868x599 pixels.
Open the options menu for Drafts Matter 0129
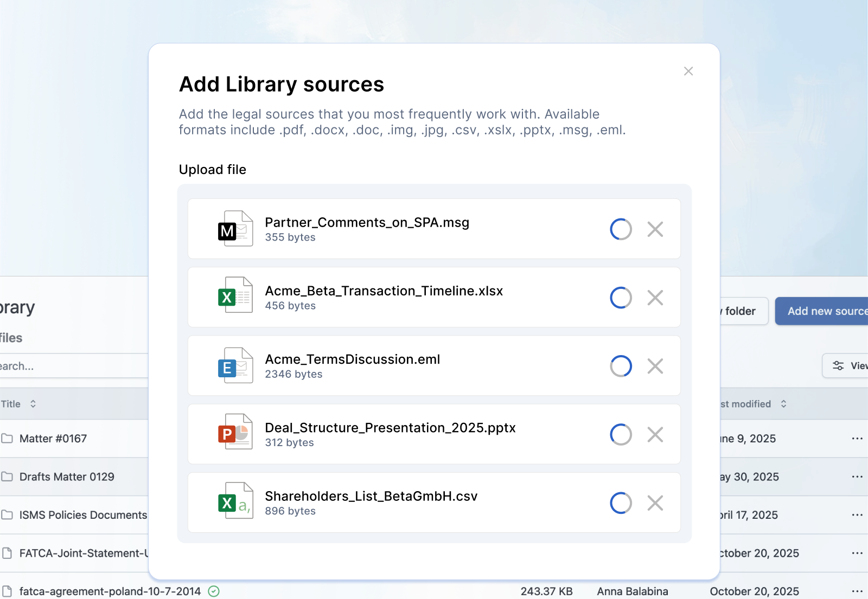tap(856, 476)
